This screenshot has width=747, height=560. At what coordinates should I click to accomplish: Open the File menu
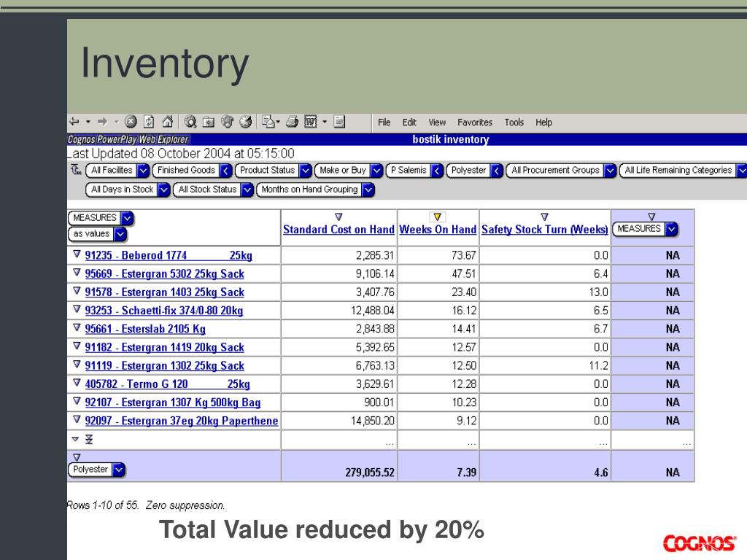tap(384, 122)
